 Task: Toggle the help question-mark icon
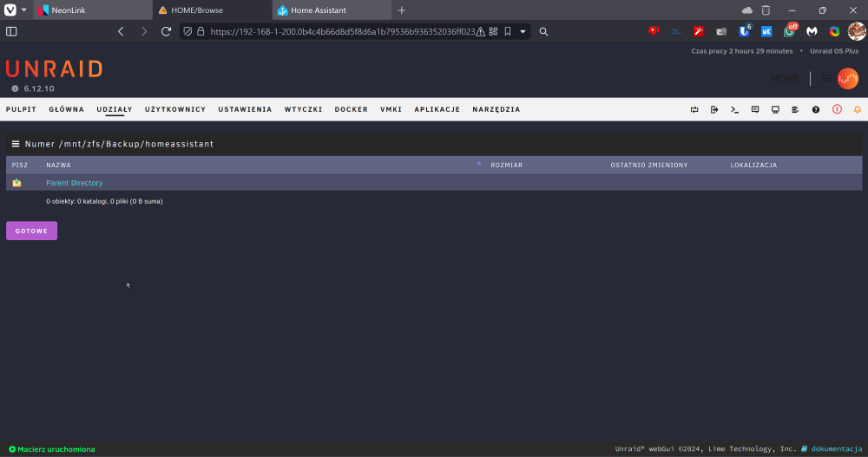click(815, 109)
